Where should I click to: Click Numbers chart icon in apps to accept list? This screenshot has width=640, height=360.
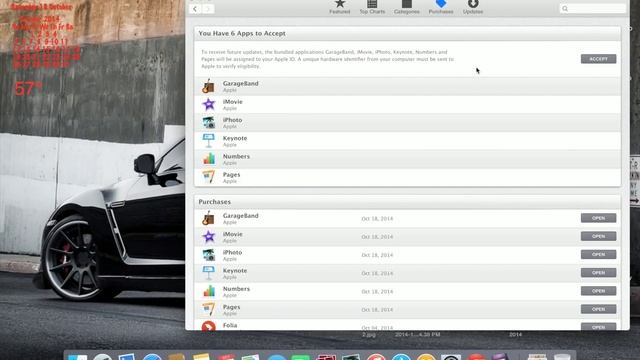pyautogui.click(x=209, y=159)
